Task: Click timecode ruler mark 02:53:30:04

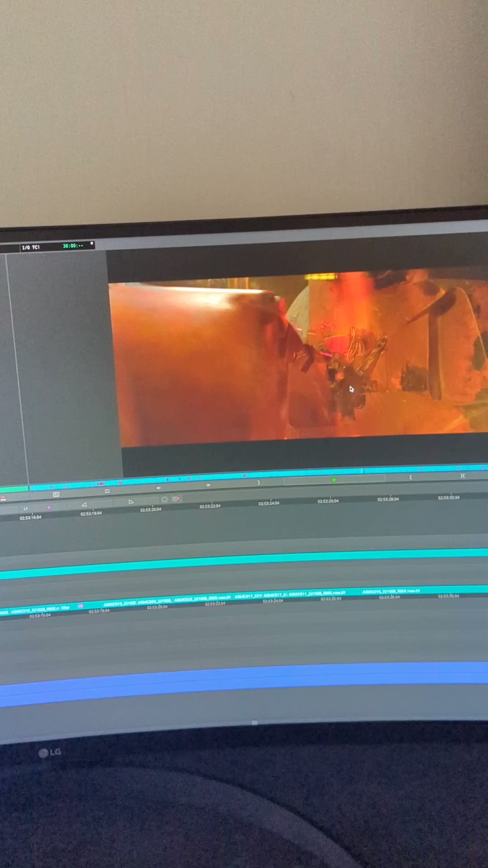Action: [x=449, y=497]
